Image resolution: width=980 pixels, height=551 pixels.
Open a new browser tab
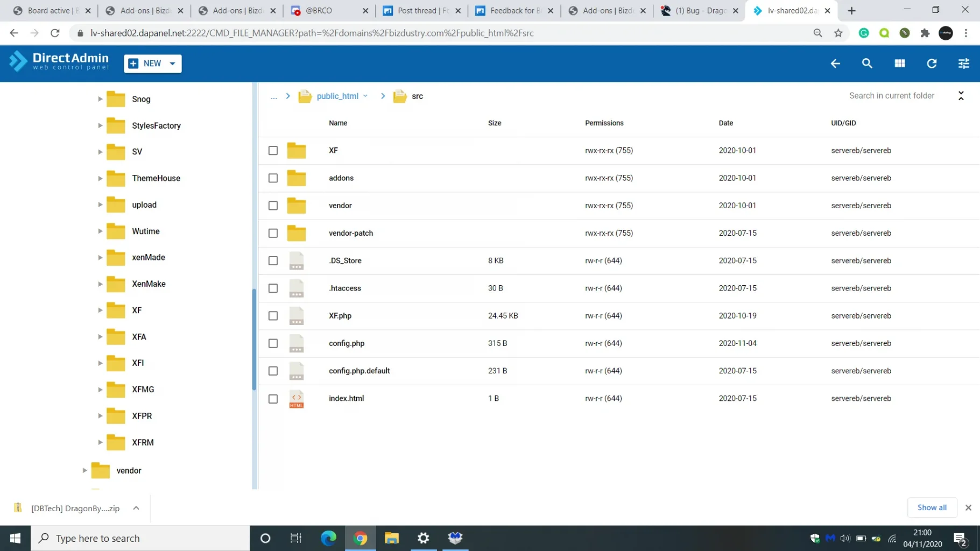(851, 11)
